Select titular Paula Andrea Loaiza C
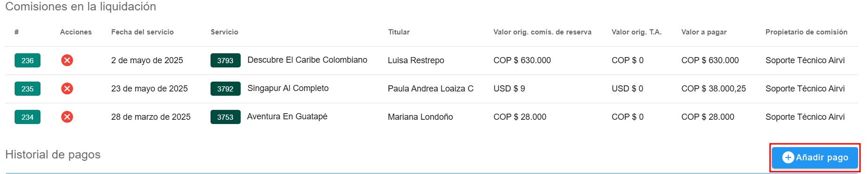Image resolution: width=868 pixels, height=174 pixels. click(x=430, y=89)
